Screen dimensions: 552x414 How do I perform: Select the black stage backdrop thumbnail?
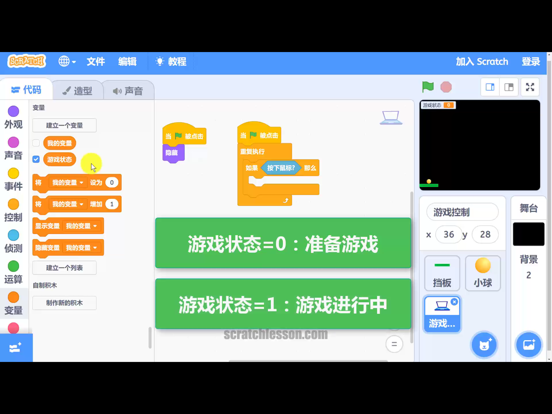pos(528,234)
